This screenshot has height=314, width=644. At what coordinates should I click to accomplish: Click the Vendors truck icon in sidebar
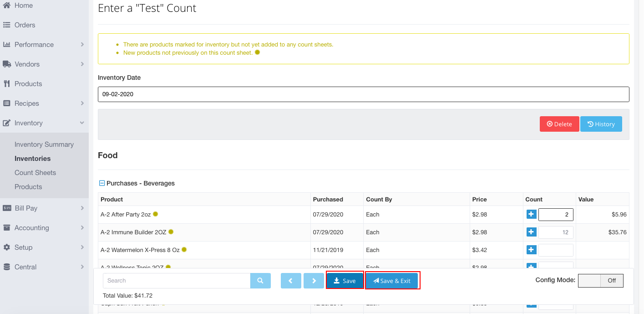(7, 64)
